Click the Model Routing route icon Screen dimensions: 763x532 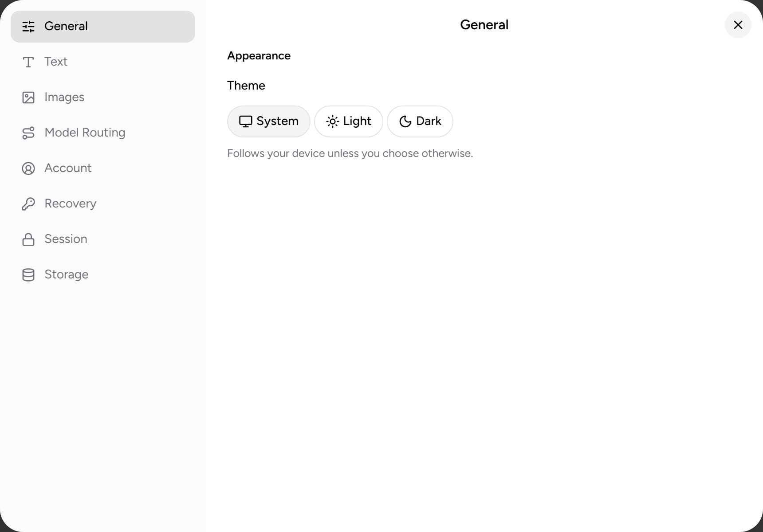[28, 133]
